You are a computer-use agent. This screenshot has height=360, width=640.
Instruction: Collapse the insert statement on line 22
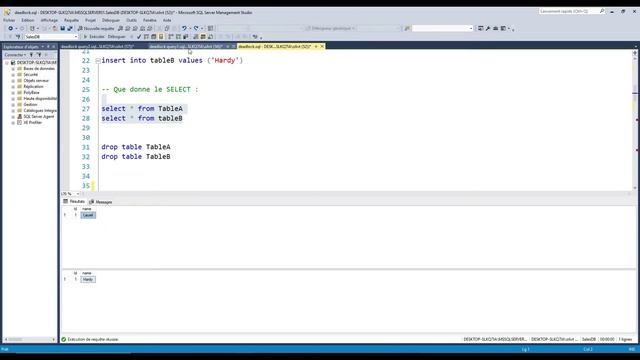[x=98, y=61]
